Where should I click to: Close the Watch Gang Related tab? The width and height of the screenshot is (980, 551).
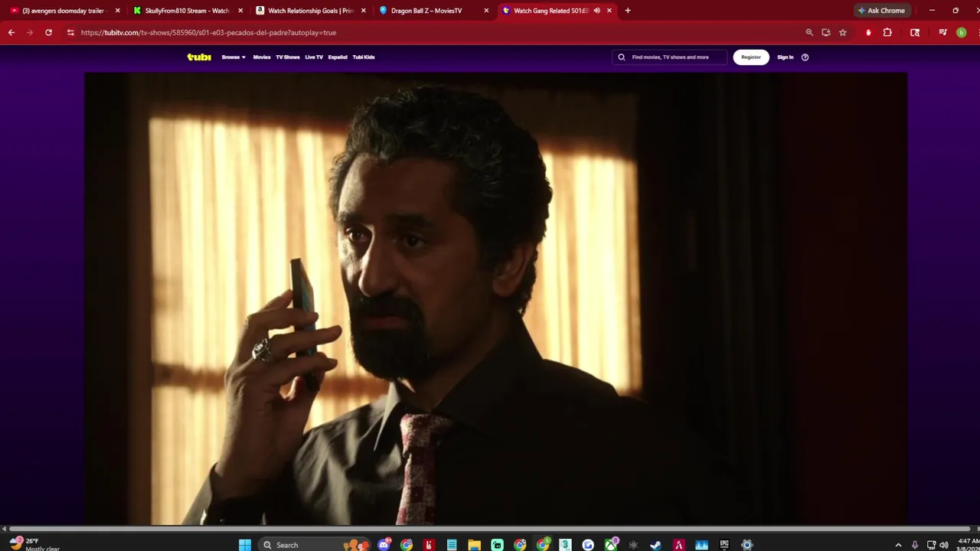tap(609, 11)
